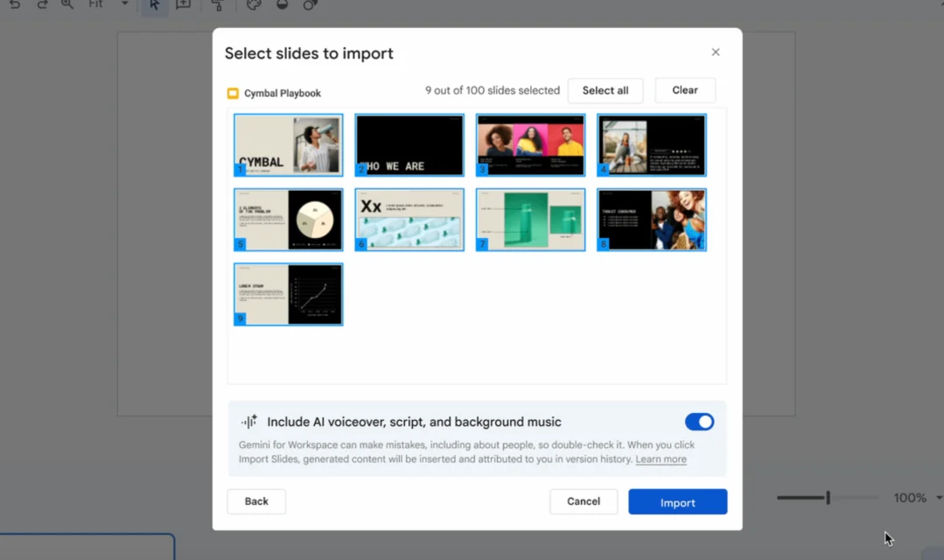Click the undo arrow in the toolbar
944x560 pixels.
point(14,4)
